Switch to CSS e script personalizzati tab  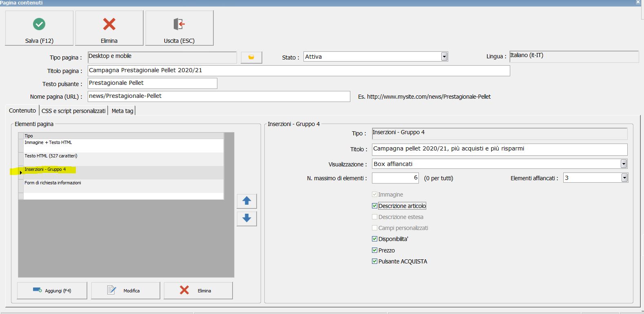coord(73,111)
